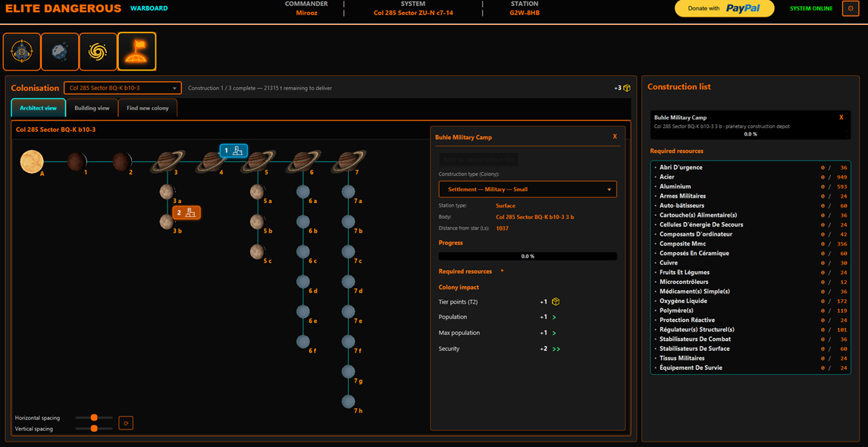The width and height of the screenshot is (868, 447).
Task: Open the combat target icon tab
Action: pyautogui.click(x=22, y=52)
